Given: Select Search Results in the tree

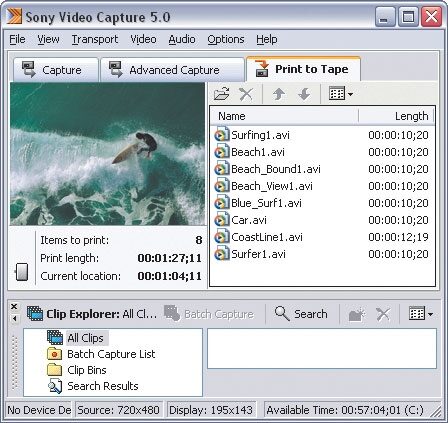Looking at the screenshot, I should pyautogui.click(x=103, y=386).
